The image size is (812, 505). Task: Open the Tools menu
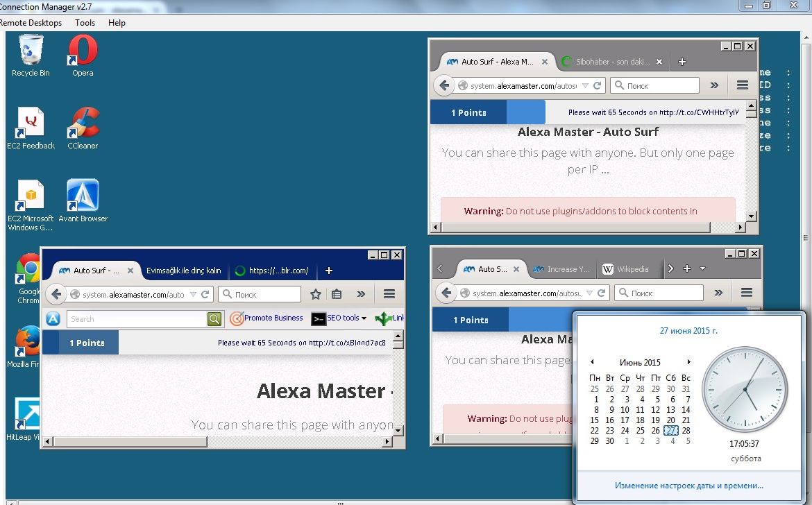pos(85,23)
